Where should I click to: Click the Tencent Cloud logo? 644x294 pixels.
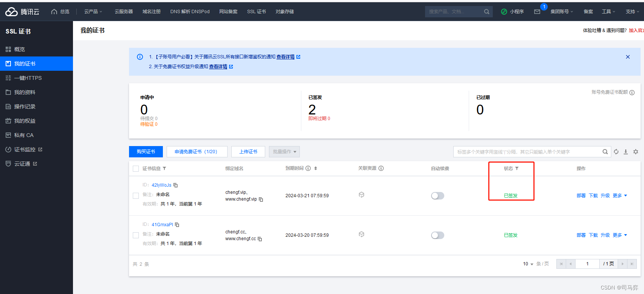coord(22,12)
